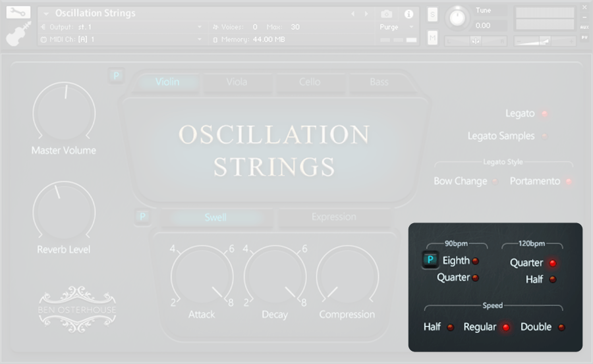Set Speed to Regular
Screen dimensions: 593x364
pos(505,327)
